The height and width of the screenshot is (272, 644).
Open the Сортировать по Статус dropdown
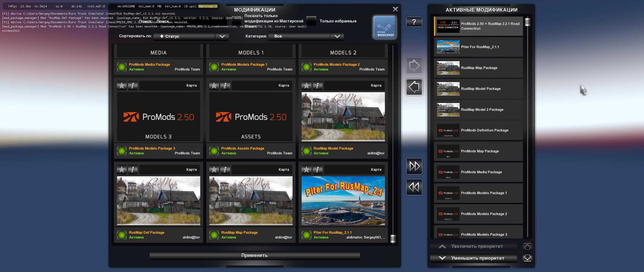point(184,36)
